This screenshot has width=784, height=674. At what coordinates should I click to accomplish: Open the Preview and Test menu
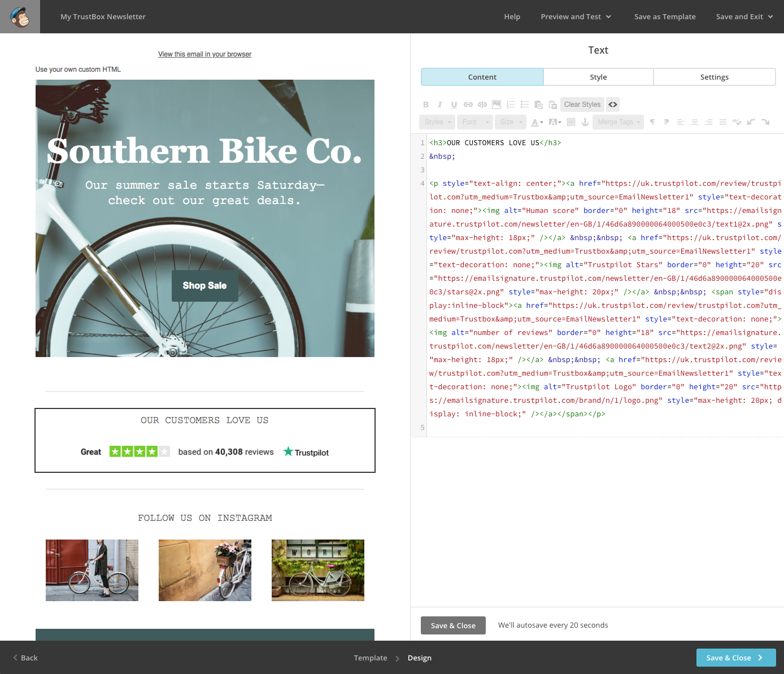[x=576, y=16]
